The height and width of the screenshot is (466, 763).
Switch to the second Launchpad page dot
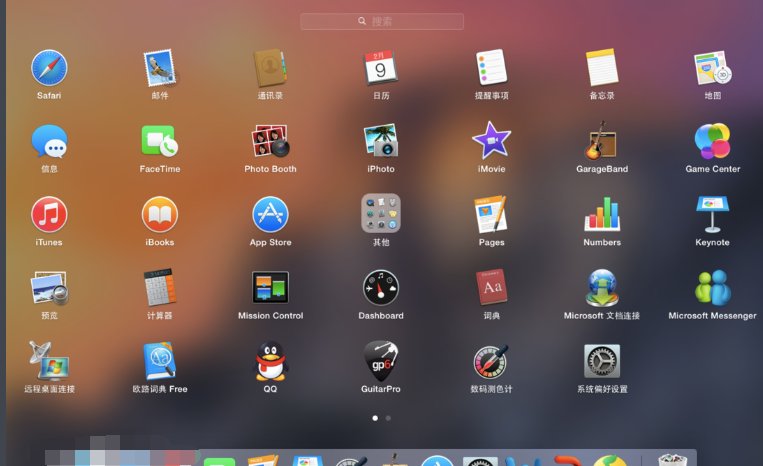388,418
